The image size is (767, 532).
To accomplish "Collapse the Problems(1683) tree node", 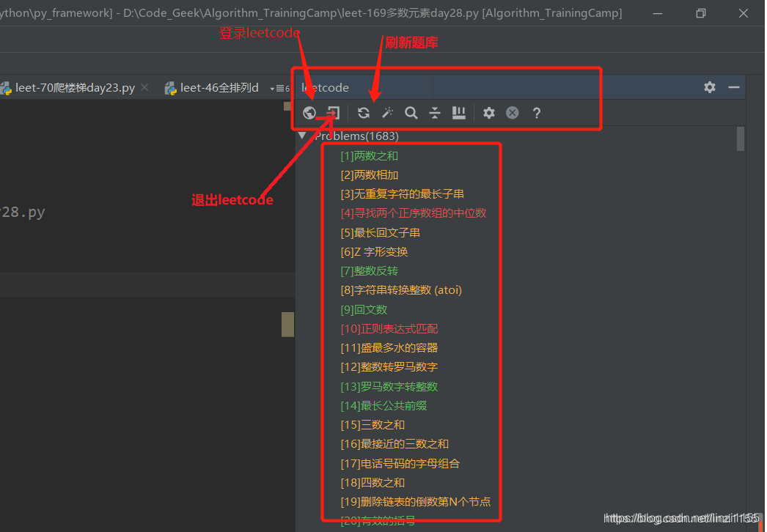I will pos(302,136).
